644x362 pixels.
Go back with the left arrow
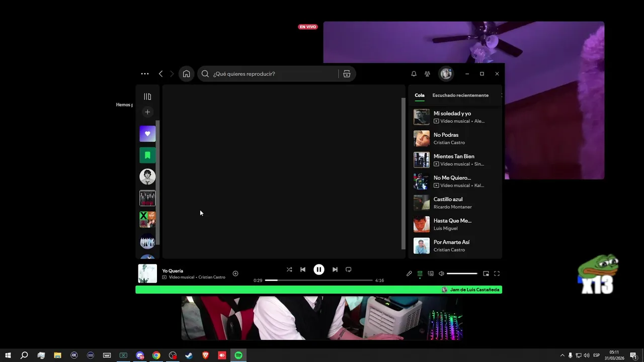[x=160, y=74]
